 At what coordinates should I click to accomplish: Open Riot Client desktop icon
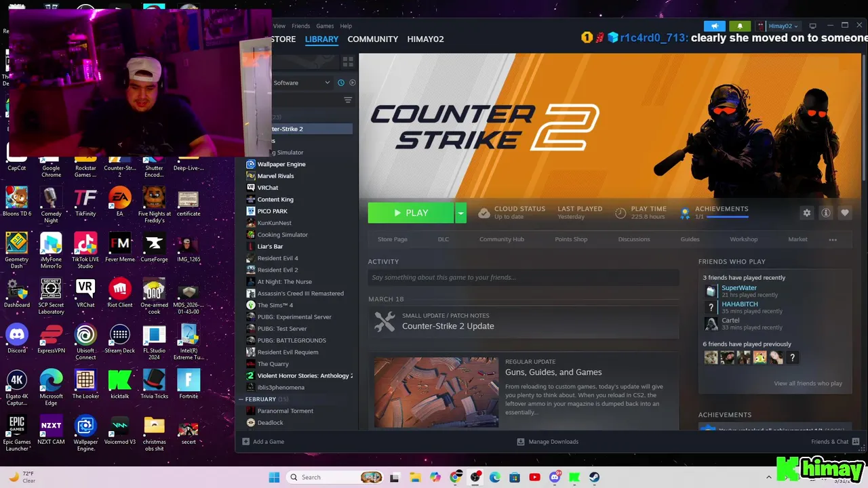[x=120, y=293]
